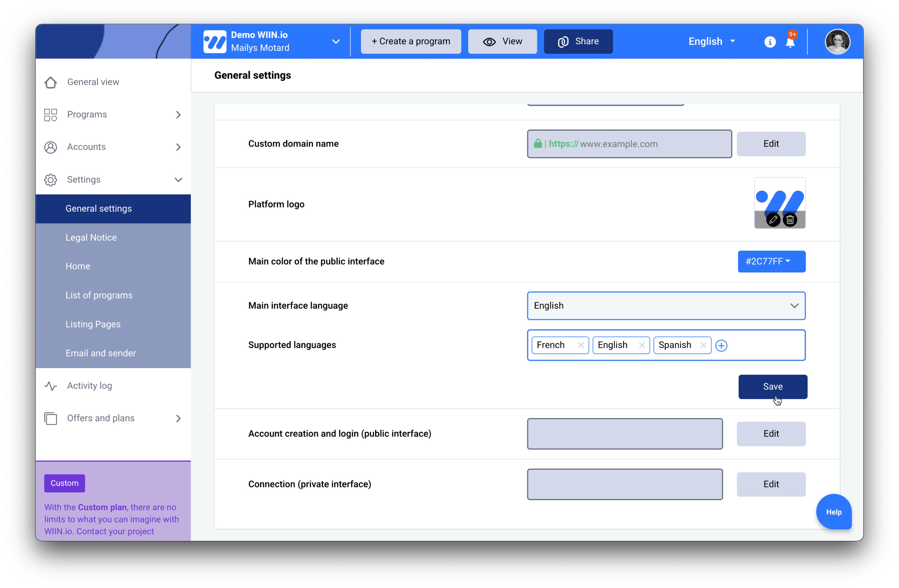Image resolution: width=899 pixels, height=588 pixels.
Task: Open notifications bell icon
Action: (790, 42)
